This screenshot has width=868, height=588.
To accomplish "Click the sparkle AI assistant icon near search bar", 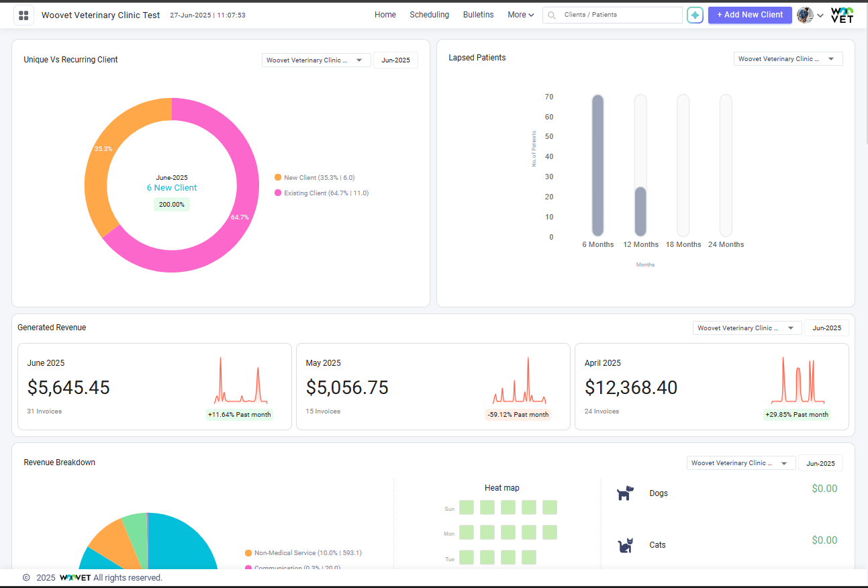I will (695, 14).
